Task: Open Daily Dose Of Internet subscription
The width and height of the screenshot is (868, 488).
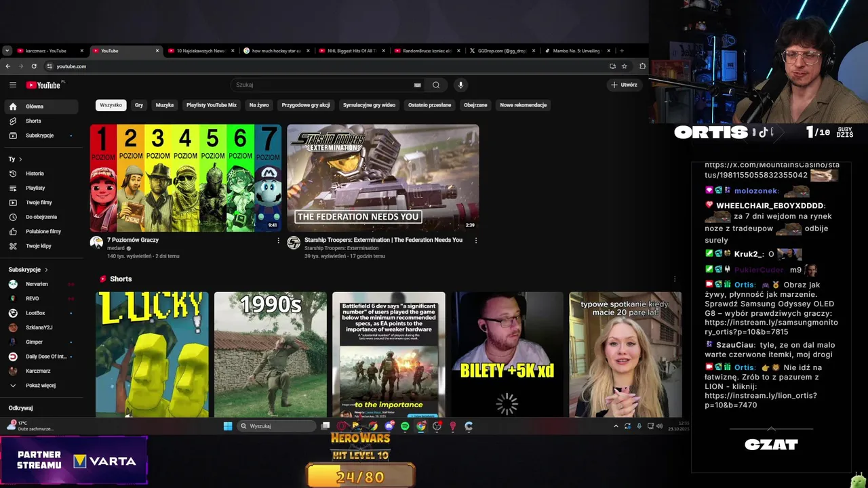Action: point(41,357)
